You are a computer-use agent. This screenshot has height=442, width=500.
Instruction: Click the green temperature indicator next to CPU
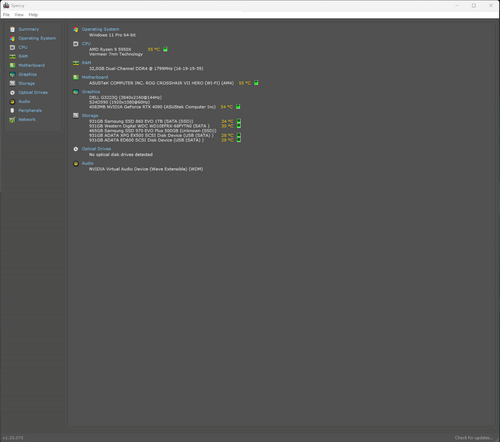click(165, 49)
